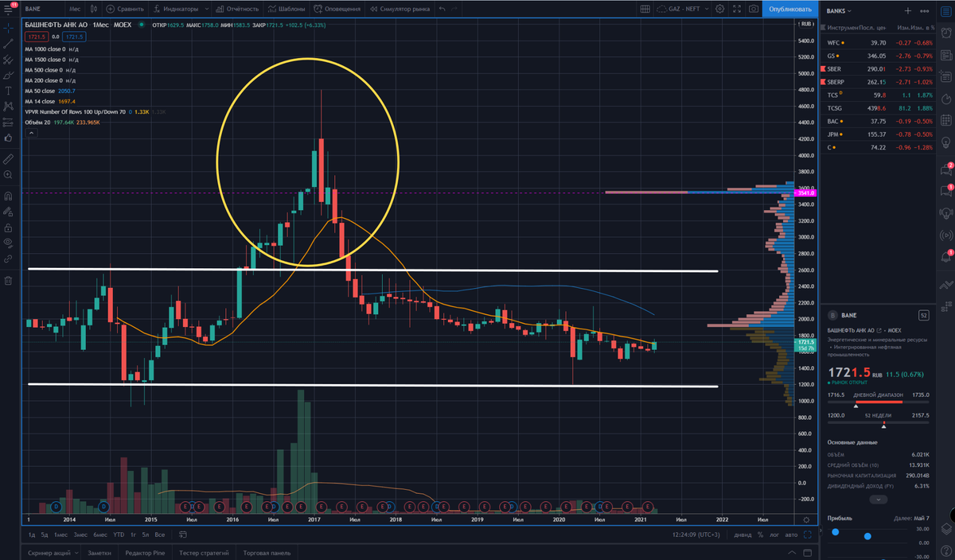The height and width of the screenshot is (560, 955).
Task: Select the brush drawing tool
Action: (8, 76)
